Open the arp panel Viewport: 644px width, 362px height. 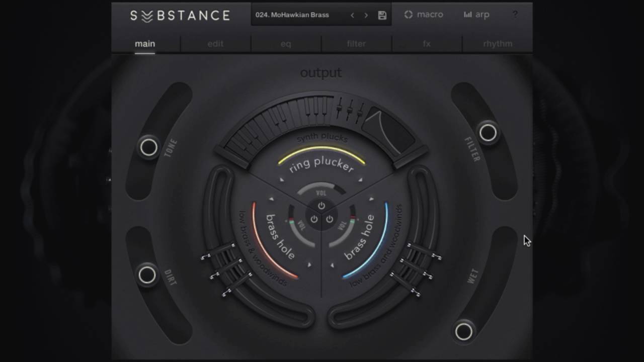pyautogui.click(x=476, y=15)
